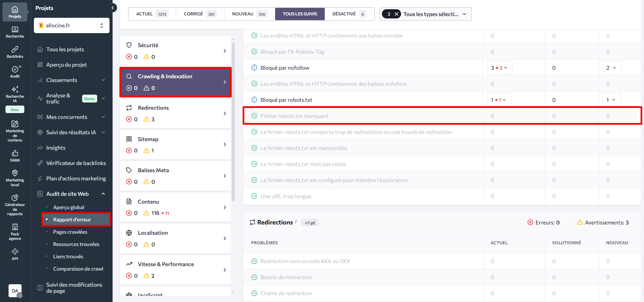This screenshot has width=644, height=302.
Task: Open Ressources trouvées submenu item
Action: click(x=76, y=244)
